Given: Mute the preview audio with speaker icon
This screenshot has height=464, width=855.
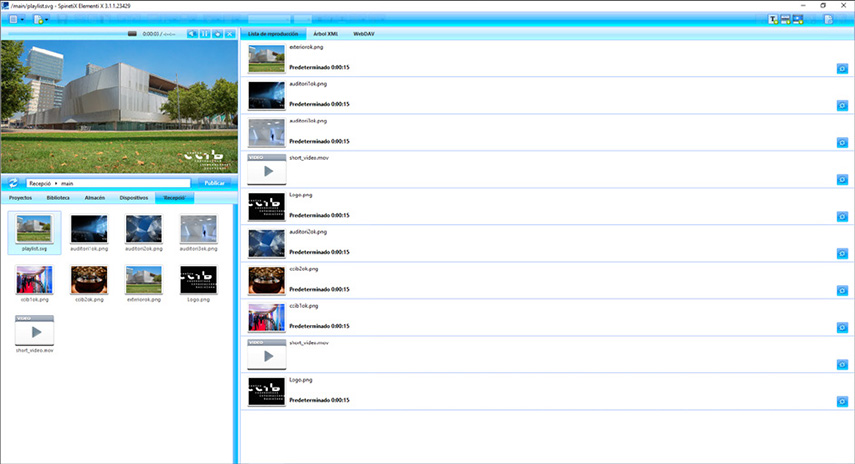Looking at the screenshot, I should pyautogui.click(x=192, y=34).
